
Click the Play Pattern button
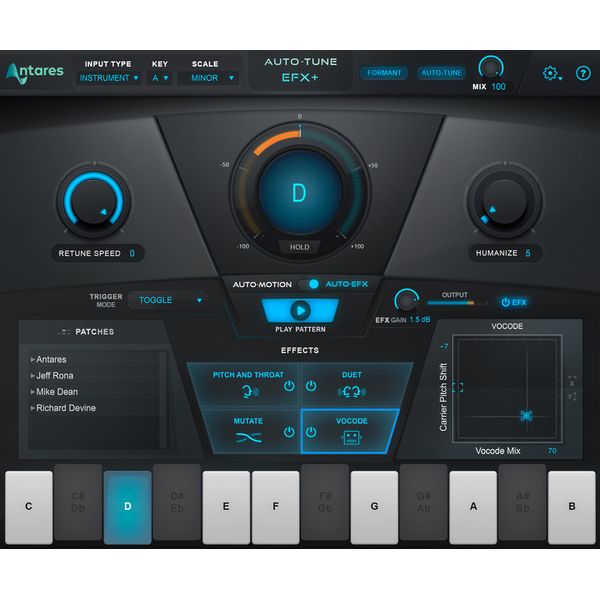click(300, 310)
